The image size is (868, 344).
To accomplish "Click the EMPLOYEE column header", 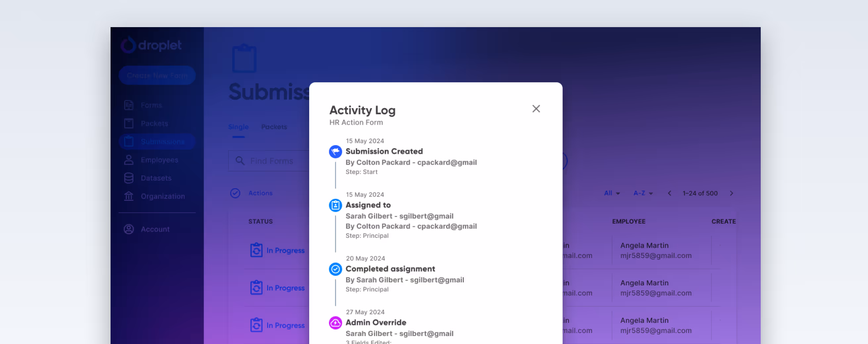I will tap(629, 222).
